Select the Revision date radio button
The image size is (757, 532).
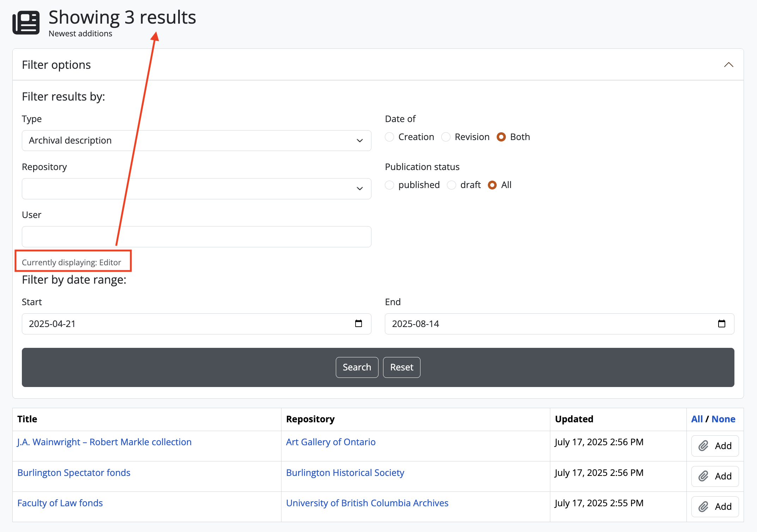446,137
